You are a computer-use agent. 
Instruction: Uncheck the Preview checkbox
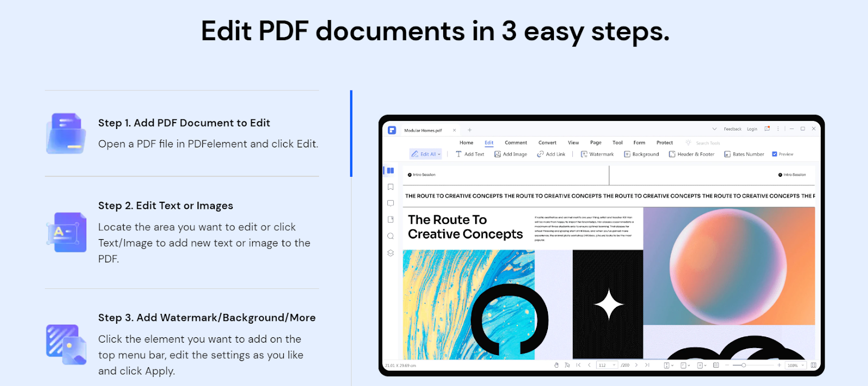pos(775,154)
